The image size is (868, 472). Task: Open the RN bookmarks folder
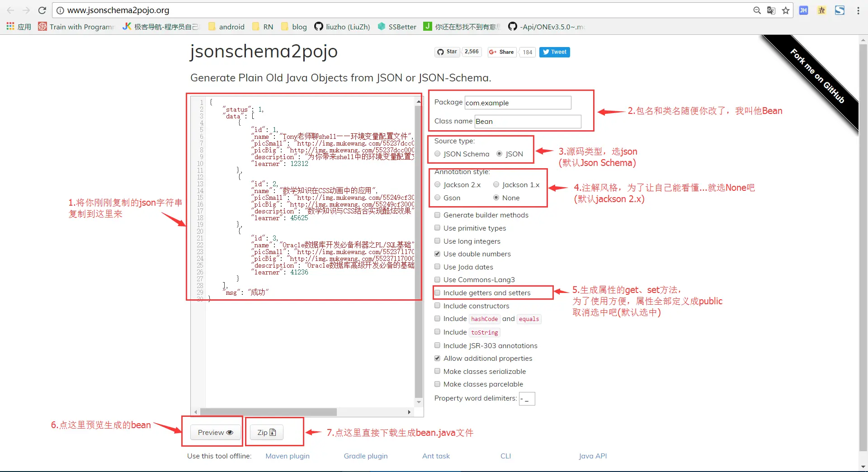click(x=263, y=27)
